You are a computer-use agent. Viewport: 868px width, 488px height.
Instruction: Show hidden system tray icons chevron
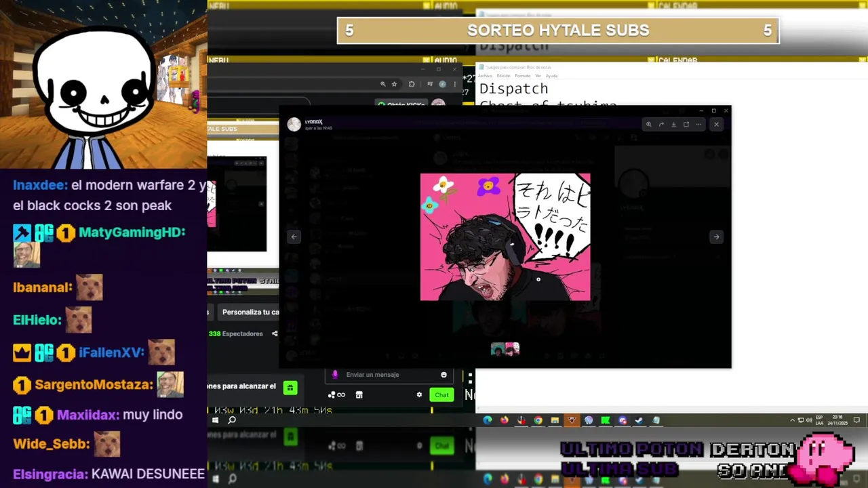pyautogui.click(x=792, y=420)
